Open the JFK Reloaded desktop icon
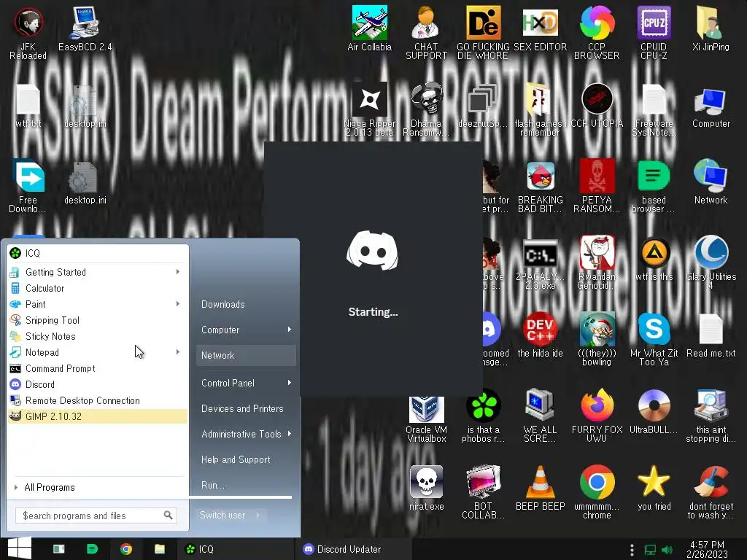This screenshot has width=747, height=560. 28,32
